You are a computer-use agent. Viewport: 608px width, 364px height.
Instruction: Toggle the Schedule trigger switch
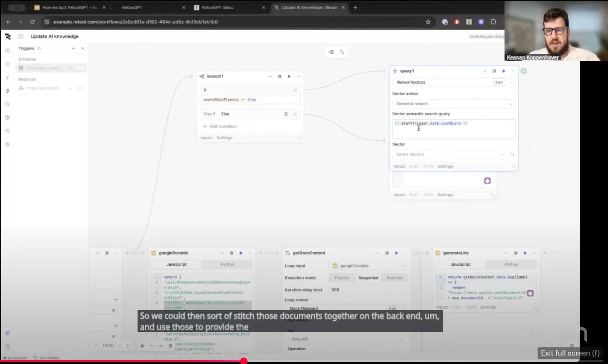tap(79, 68)
